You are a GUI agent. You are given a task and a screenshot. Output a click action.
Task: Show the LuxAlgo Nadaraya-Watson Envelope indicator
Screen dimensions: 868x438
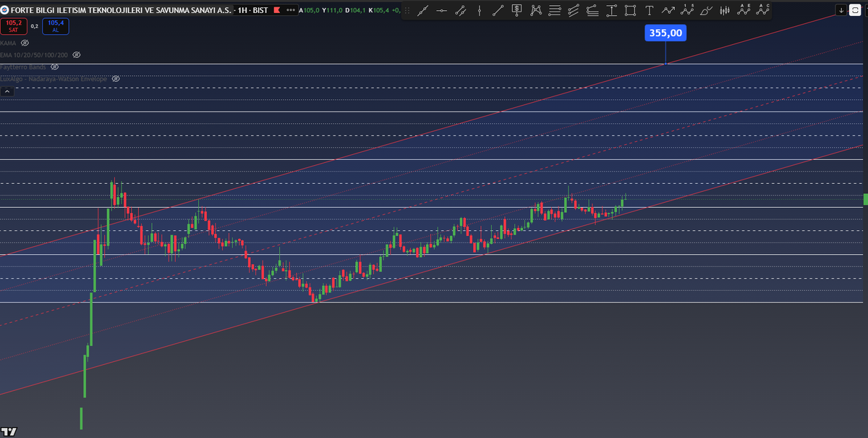(115, 78)
